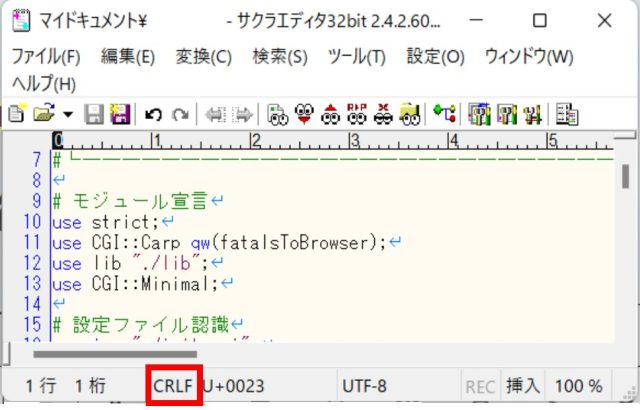Click the Clear search marks icon
The image size is (640, 410).
(384, 114)
